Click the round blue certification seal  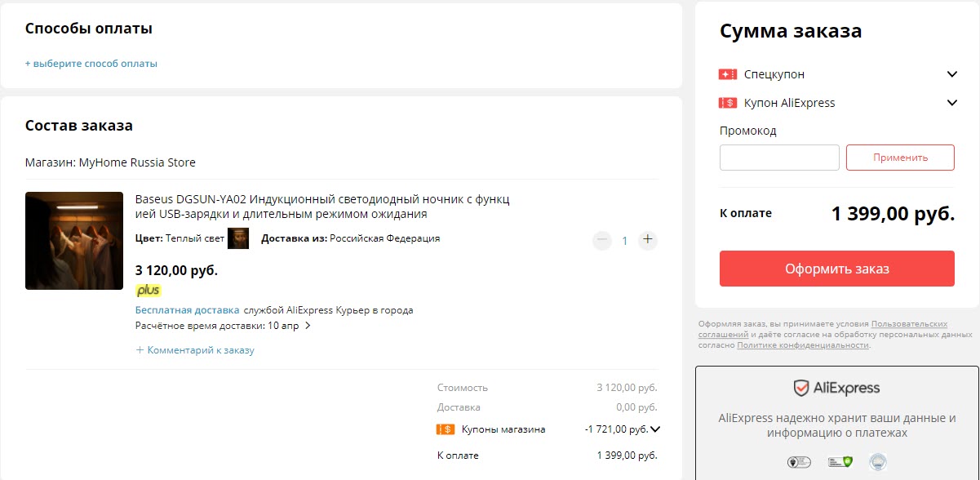click(x=877, y=462)
